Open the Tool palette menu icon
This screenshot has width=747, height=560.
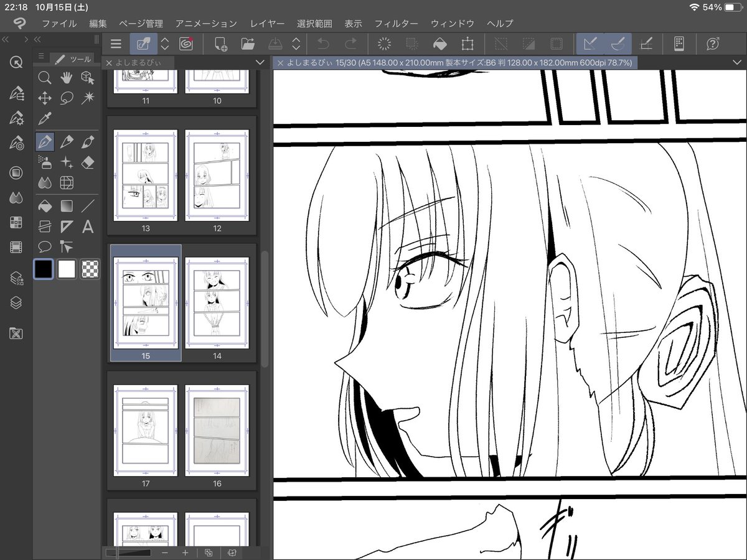[41, 57]
